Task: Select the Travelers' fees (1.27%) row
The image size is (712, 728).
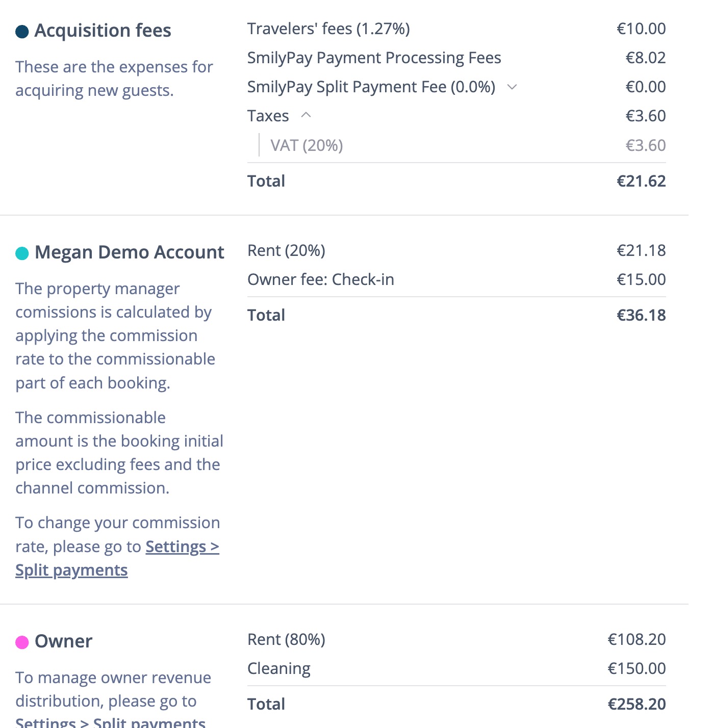Action: click(328, 29)
